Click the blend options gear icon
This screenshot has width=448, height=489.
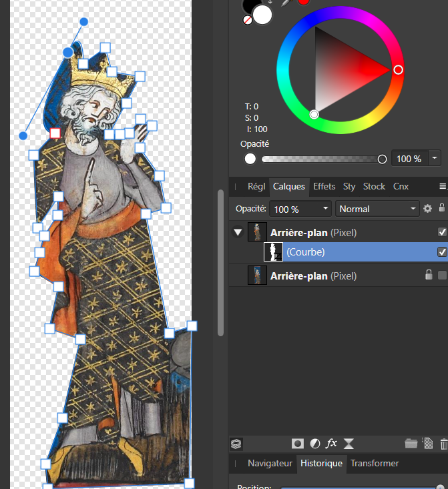pos(427,208)
